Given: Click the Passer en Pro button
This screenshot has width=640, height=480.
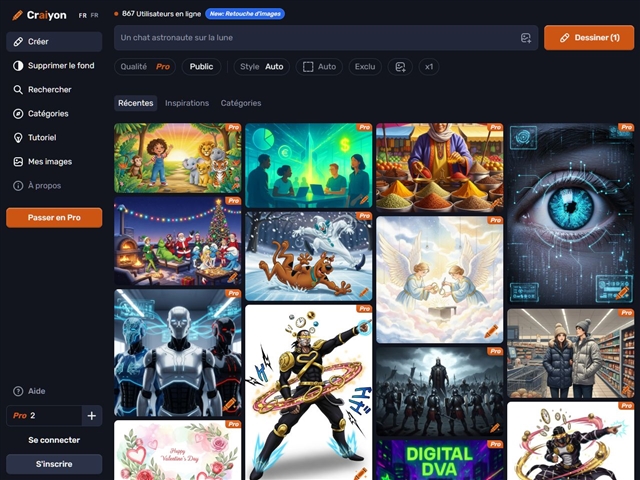Looking at the screenshot, I should coord(54,217).
